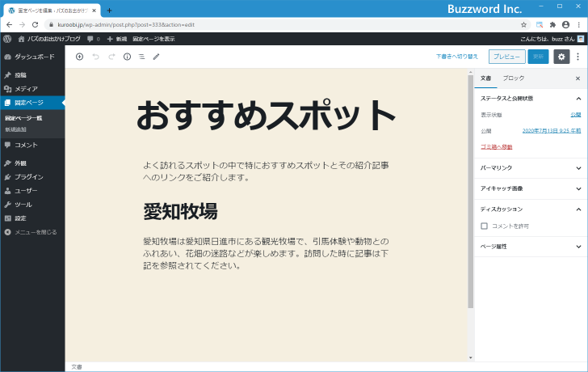Screen dimensions: 588x372
Task: Click 文書 breadcrumb in footer
Action: [77, 367]
